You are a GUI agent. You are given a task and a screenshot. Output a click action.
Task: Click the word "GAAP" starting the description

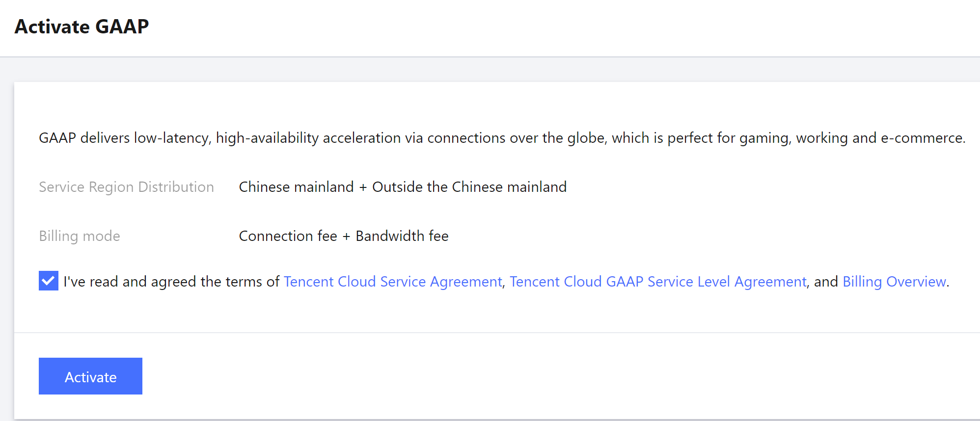tap(57, 138)
